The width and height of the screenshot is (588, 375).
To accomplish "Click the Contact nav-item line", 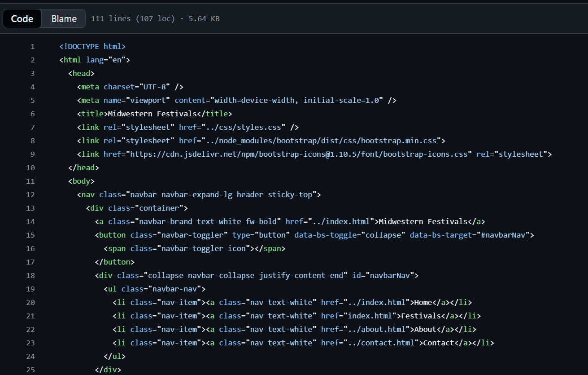I will [x=303, y=343].
